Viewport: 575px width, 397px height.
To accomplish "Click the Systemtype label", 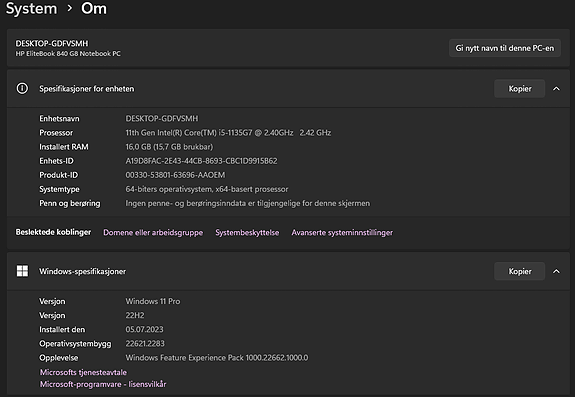I will (59, 189).
